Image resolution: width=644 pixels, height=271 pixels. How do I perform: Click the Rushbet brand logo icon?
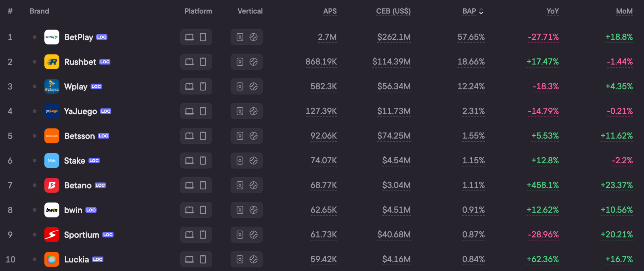click(52, 62)
